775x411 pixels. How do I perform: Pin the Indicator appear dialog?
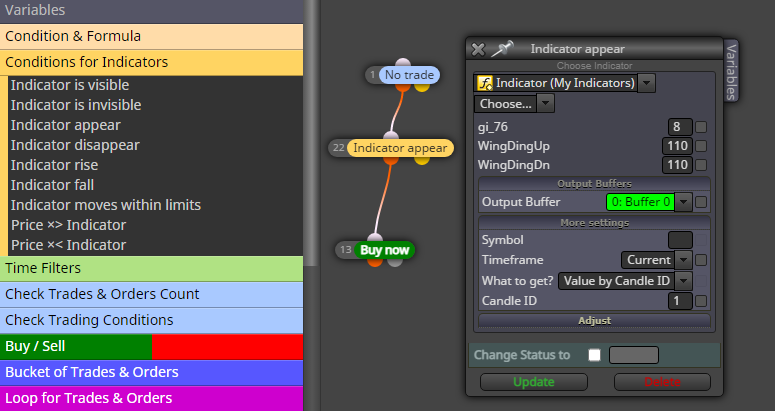(x=502, y=49)
